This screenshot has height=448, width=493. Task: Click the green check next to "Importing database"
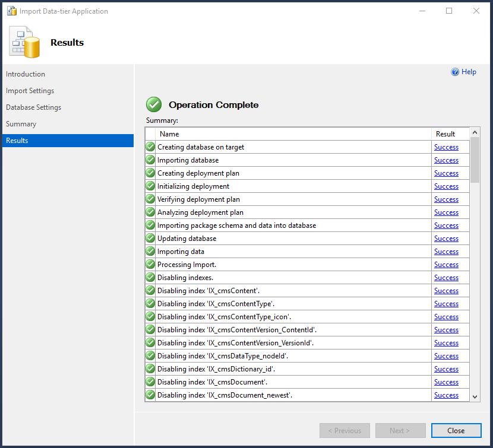[150, 160]
